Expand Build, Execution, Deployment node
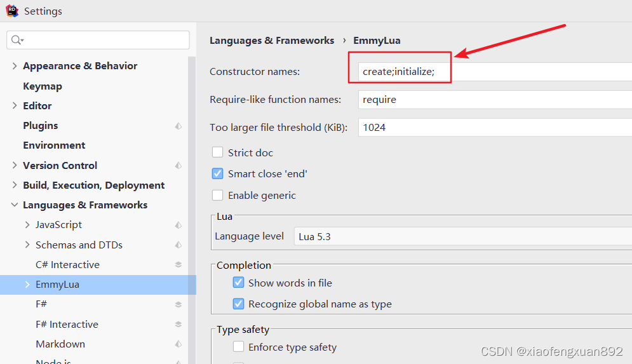Screen dimensions: 632x364 [15, 185]
